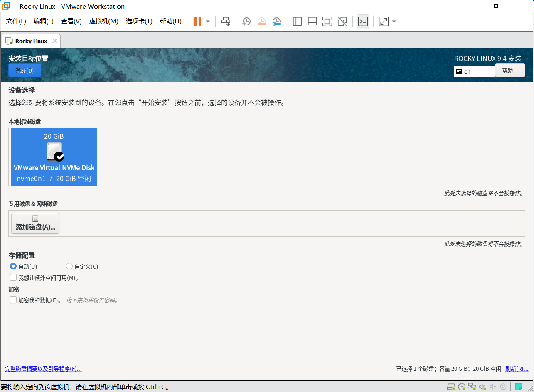
Task: Click the Unity mode toolbar icon
Action: tap(342, 22)
